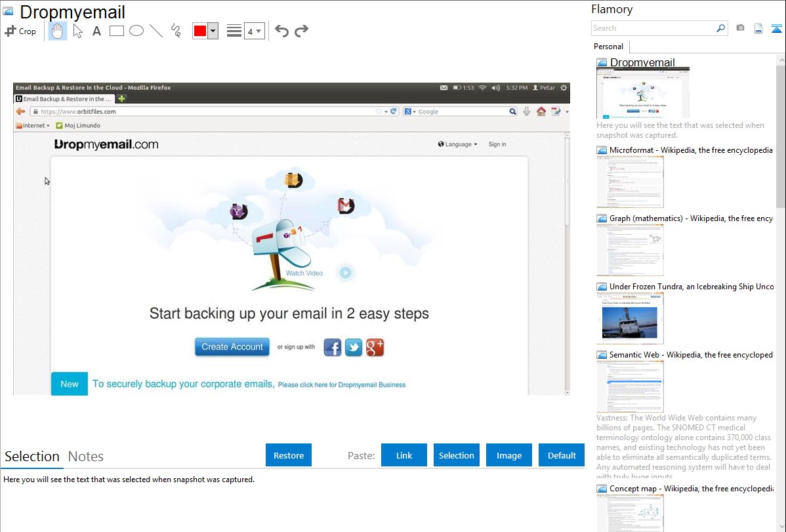Click the blue collapse panel icon

(x=776, y=28)
